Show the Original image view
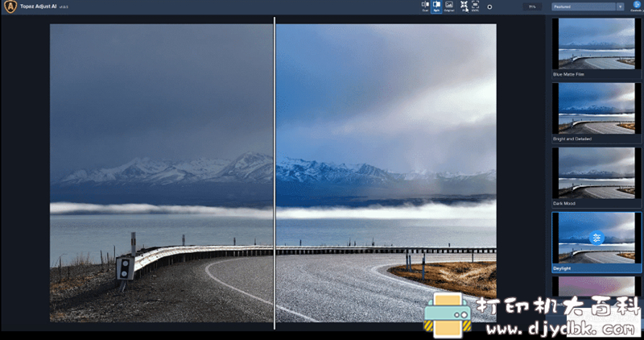This screenshot has width=644, height=340. [x=449, y=6]
